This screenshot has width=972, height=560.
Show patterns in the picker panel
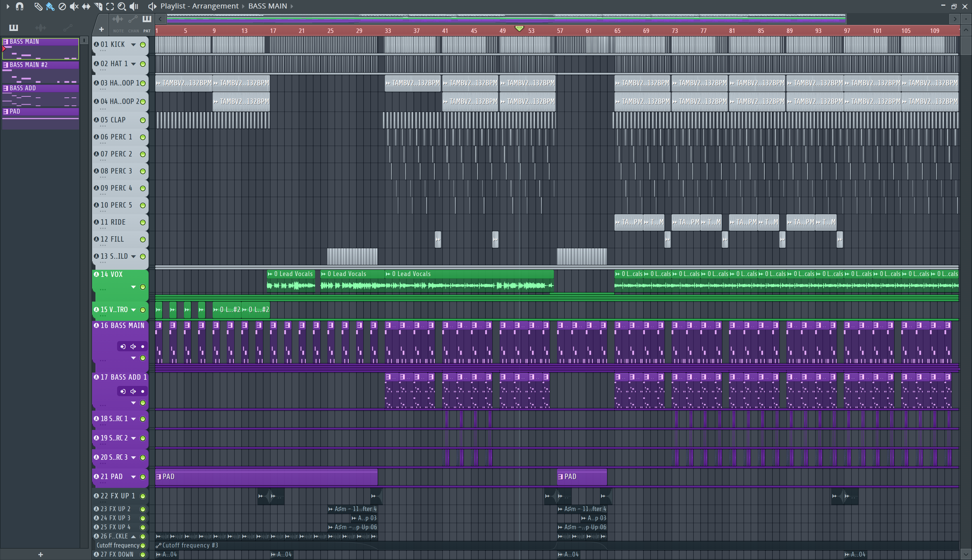coord(13,27)
